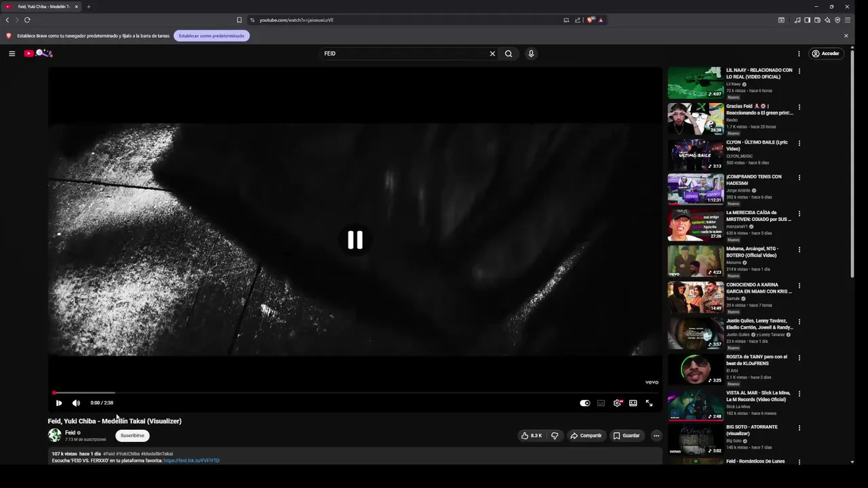Open the Feid channel name link

point(70,432)
